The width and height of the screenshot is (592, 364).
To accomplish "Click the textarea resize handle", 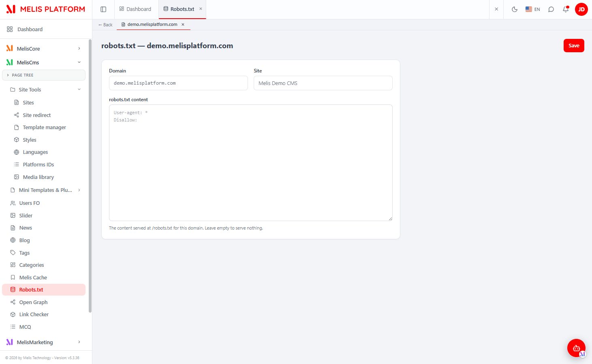I will tap(390, 219).
